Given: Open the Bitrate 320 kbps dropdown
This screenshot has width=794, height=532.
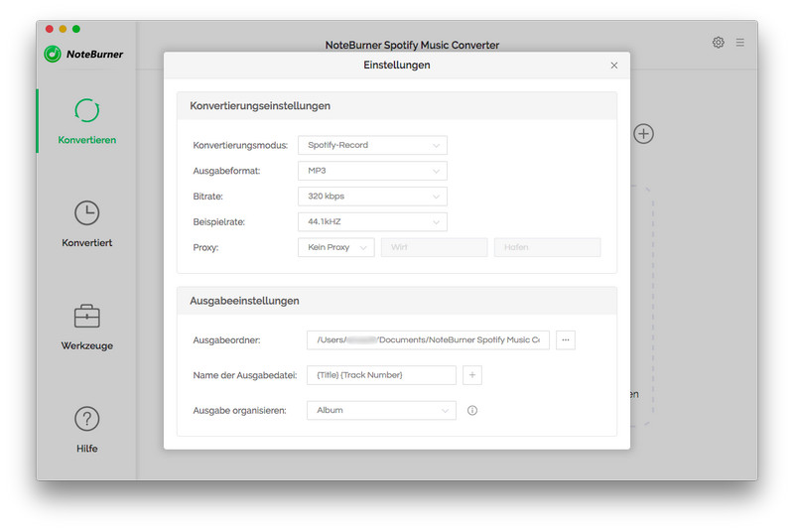Looking at the screenshot, I should click(372, 197).
